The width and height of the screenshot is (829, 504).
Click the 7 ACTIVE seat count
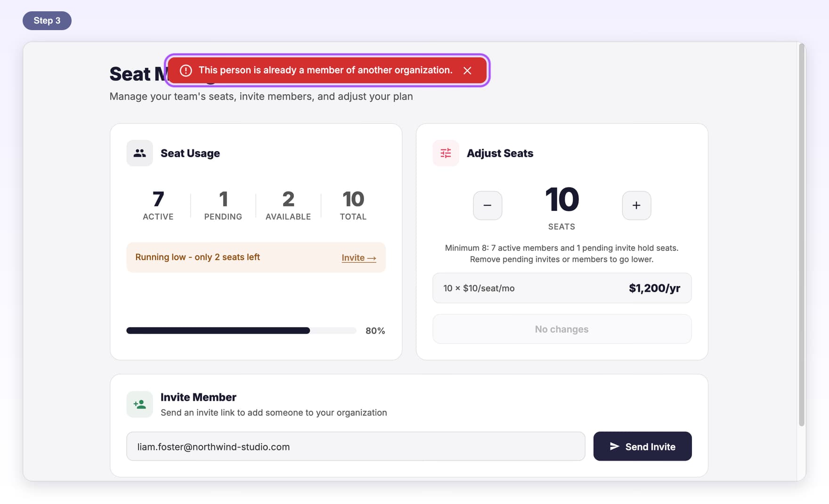(x=158, y=205)
